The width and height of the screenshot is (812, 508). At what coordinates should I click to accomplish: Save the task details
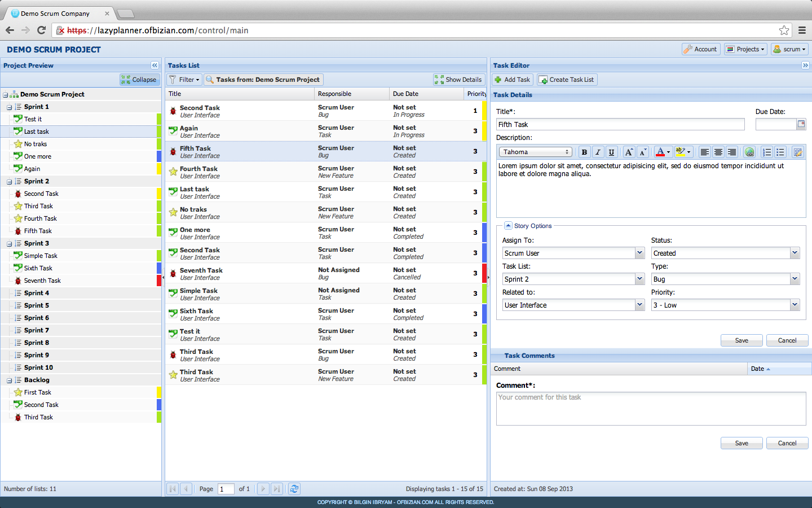(x=742, y=340)
